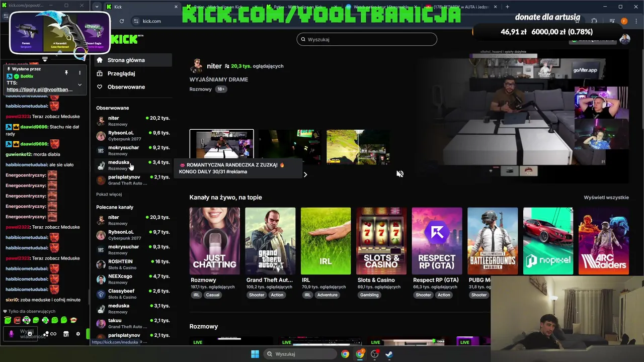
Task: Open the Chrome three-dot menu
Action: pyautogui.click(x=635, y=21)
